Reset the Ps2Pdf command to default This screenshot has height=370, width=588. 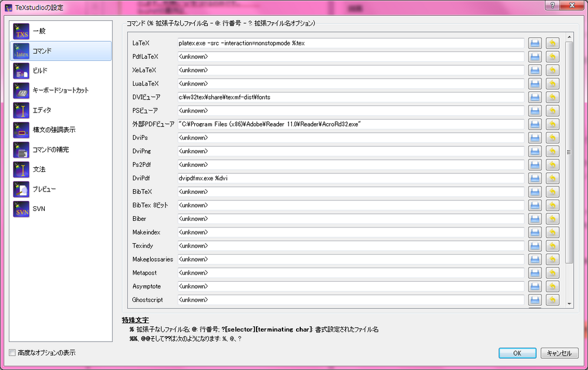(x=552, y=165)
